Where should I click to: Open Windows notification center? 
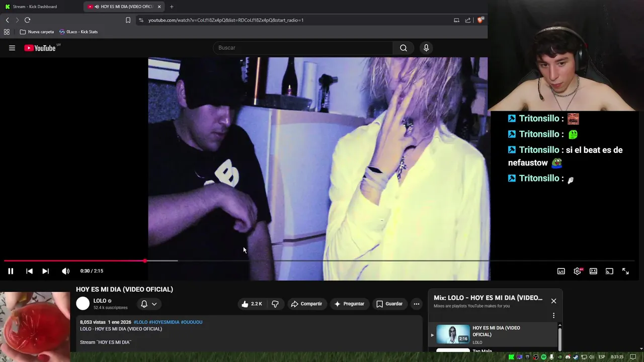point(633,357)
